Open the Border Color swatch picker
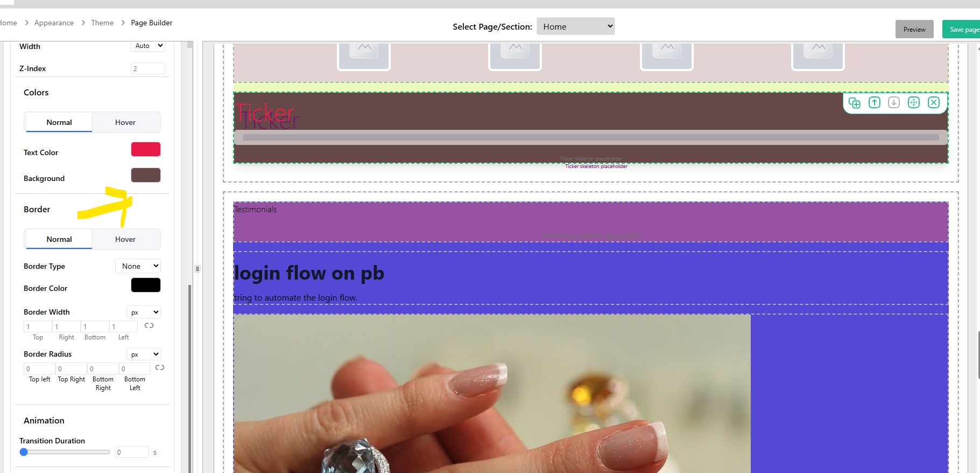This screenshot has width=980, height=473. point(146,285)
